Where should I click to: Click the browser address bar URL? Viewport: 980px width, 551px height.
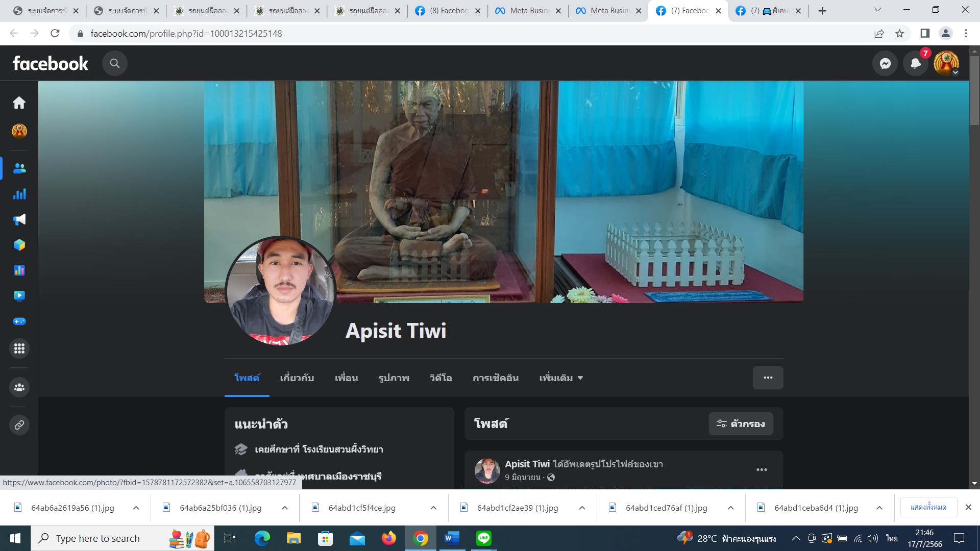pyautogui.click(x=186, y=34)
